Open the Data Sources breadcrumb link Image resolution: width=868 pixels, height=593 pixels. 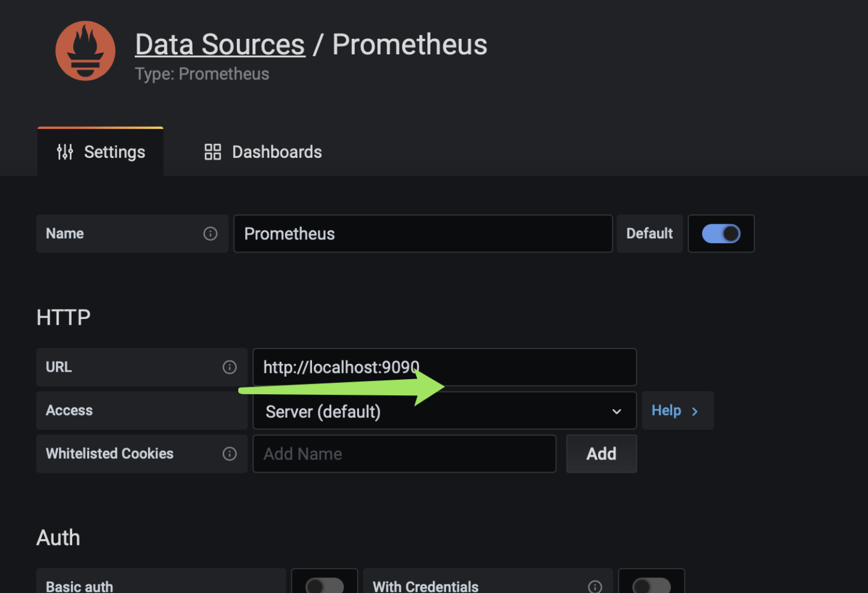(x=220, y=45)
